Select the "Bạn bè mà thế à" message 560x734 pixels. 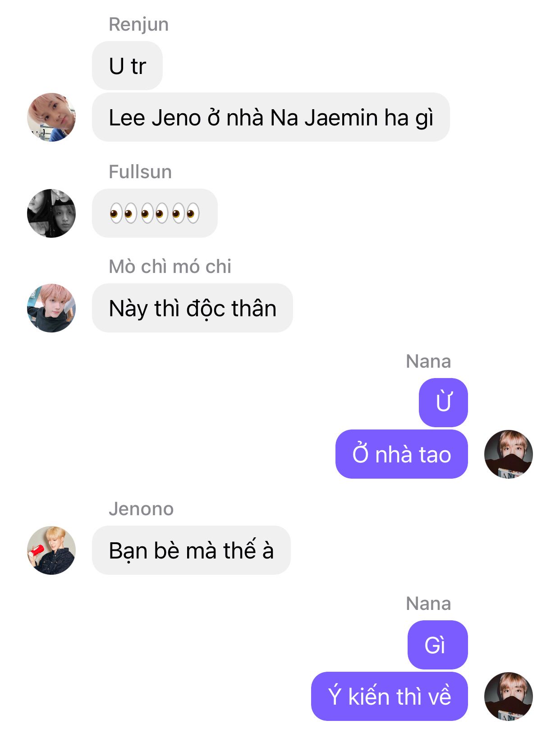point(191,550)
